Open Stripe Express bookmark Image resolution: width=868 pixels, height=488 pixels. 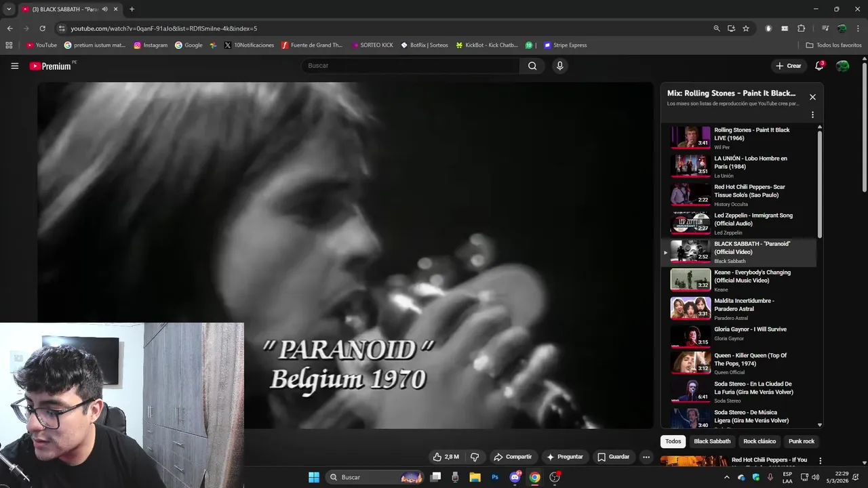[x=565, y=45]
